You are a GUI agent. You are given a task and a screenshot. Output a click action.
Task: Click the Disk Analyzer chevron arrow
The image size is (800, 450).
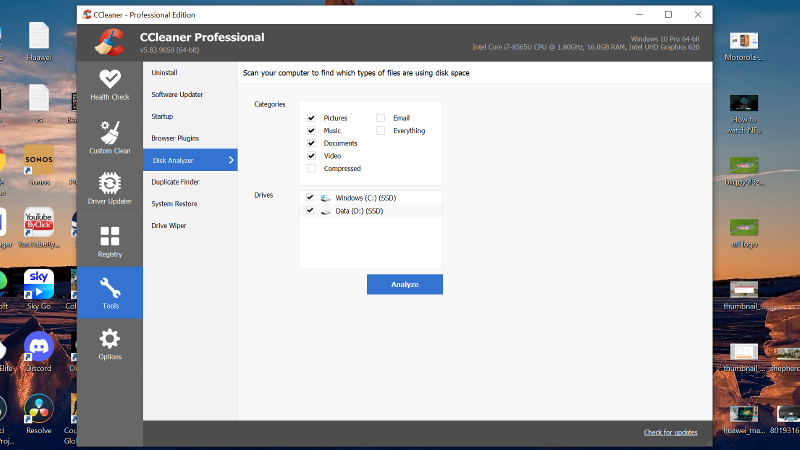pyautogui.click(x=231, y=160)
